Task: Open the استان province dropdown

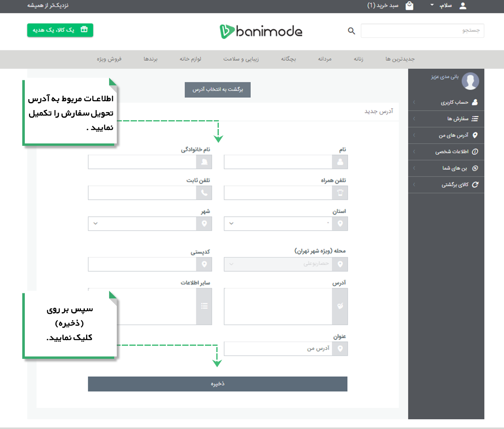Action: (278, 224)
